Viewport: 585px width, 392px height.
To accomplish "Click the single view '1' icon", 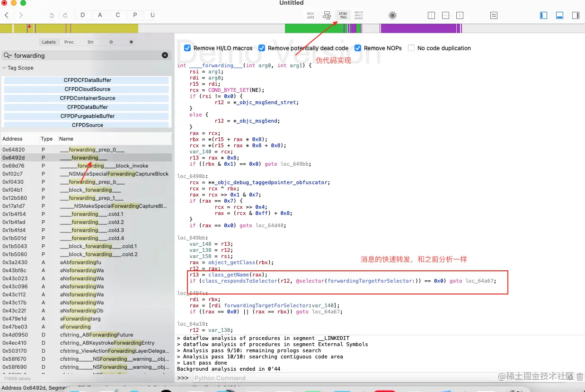I will point(460,15).
